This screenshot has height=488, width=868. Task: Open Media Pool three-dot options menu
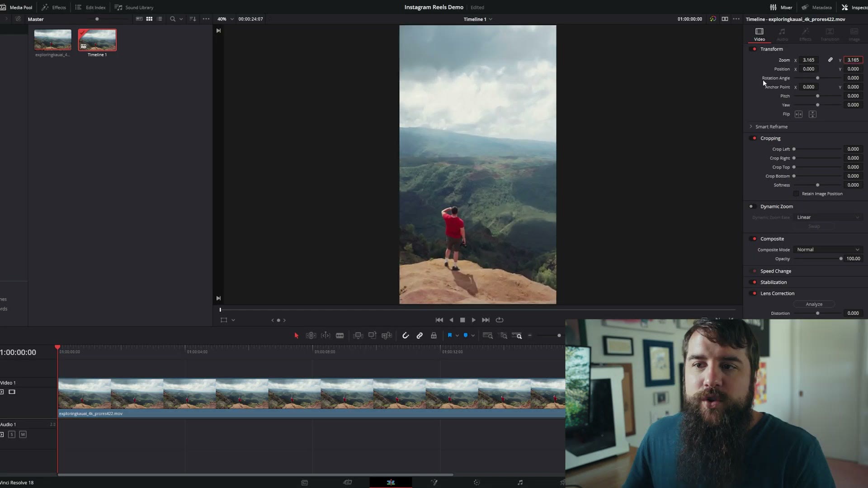pos(206,19)
